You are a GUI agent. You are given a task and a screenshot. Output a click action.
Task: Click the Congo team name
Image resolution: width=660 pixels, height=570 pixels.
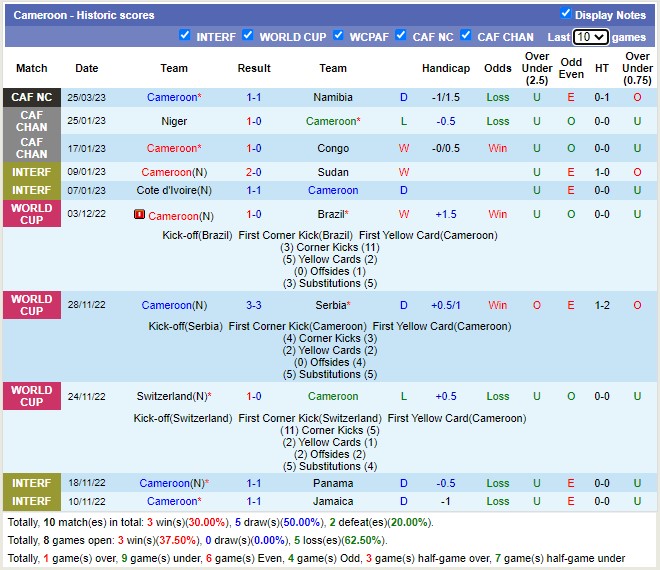tap(333, 148)
